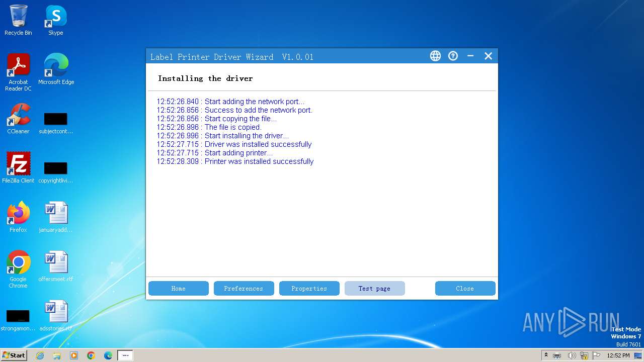Select the 'Printer was installed successfully' log line

pyautogui.click(x=235, y=161)
